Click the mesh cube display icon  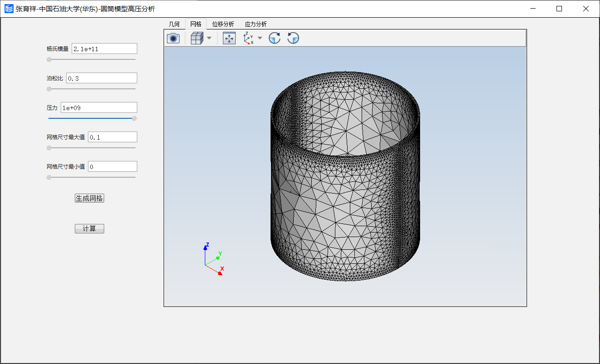196,39
